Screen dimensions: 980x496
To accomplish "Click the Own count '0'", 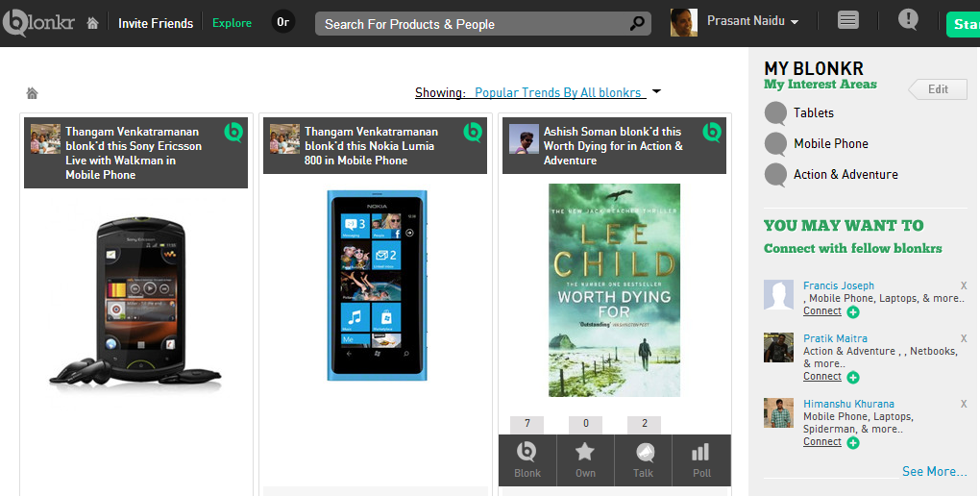I will click(586, 424).
